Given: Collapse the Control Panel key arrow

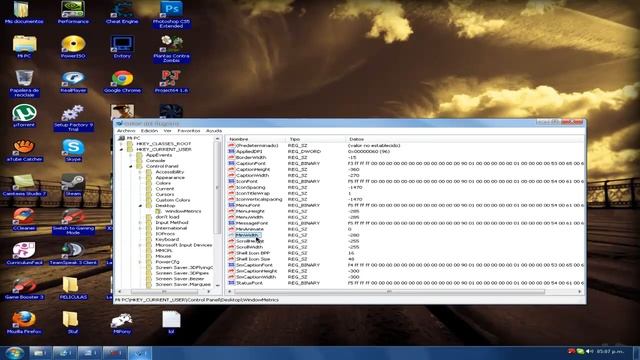Looking at the screenshot, I should point(131,166).
